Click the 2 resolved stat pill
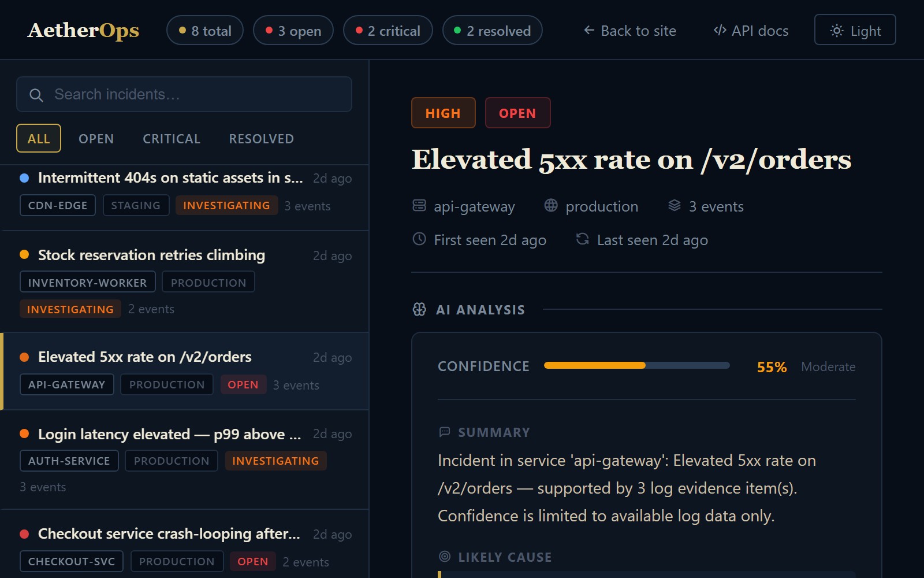The height and width of the screenshot is (578, 924). pyautogui.click(x=493, y=31)
